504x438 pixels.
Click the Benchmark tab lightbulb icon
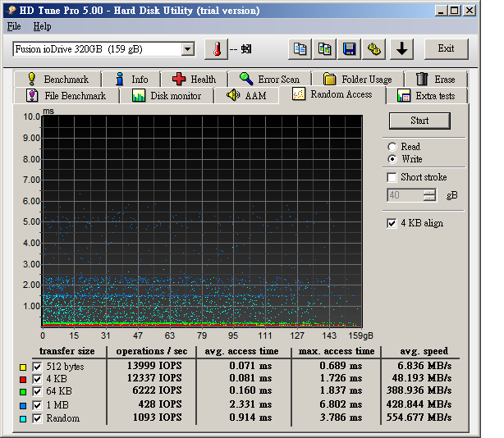[31, 79]
